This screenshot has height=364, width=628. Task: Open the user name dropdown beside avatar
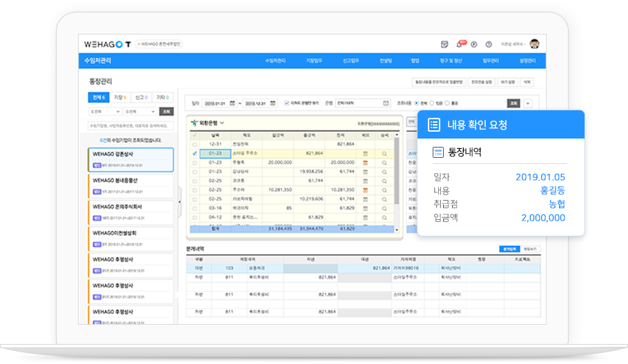point(513,44)
